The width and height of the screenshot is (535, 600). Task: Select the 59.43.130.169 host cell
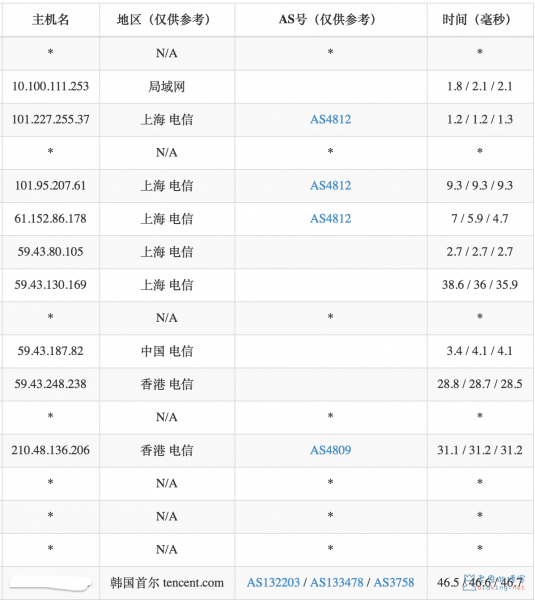(51, 285)
